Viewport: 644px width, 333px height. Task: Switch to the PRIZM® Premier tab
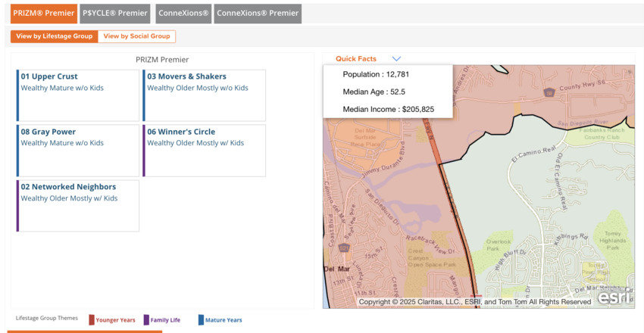43,13
